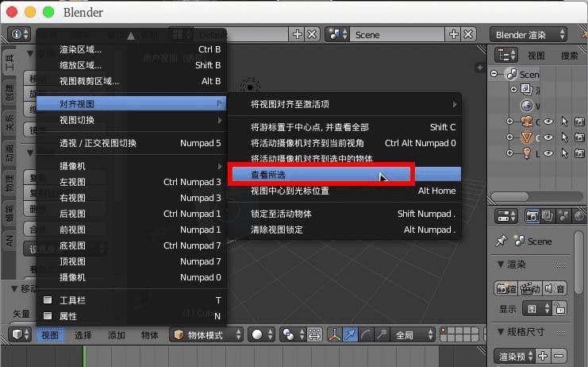Image resolution: width=588 pixels, height=367 pixels.
Task: Toggle visibility eye of the lamp row
Action: [x=548, y=153]
